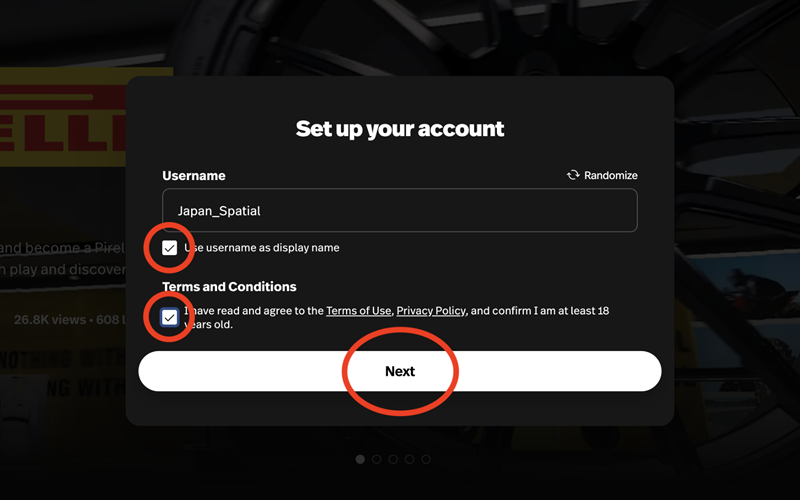Jump to the fifth pagination dot

426,459
